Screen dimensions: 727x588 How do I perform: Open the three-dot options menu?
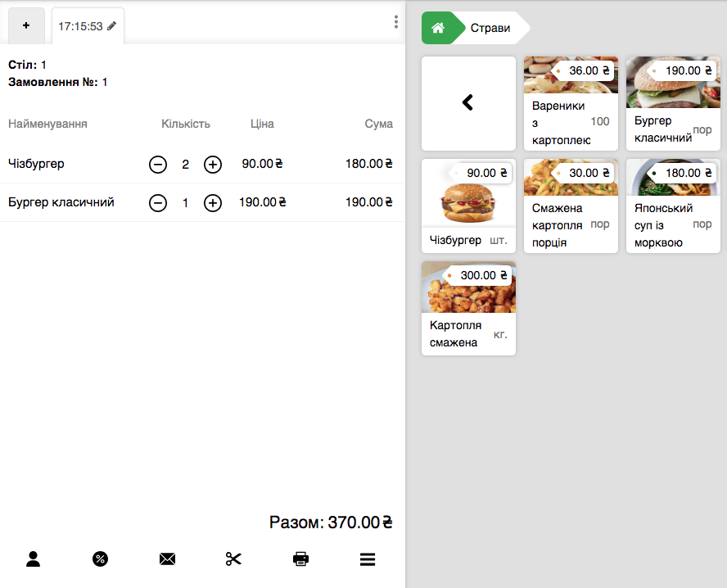click(x=395, y=22)
